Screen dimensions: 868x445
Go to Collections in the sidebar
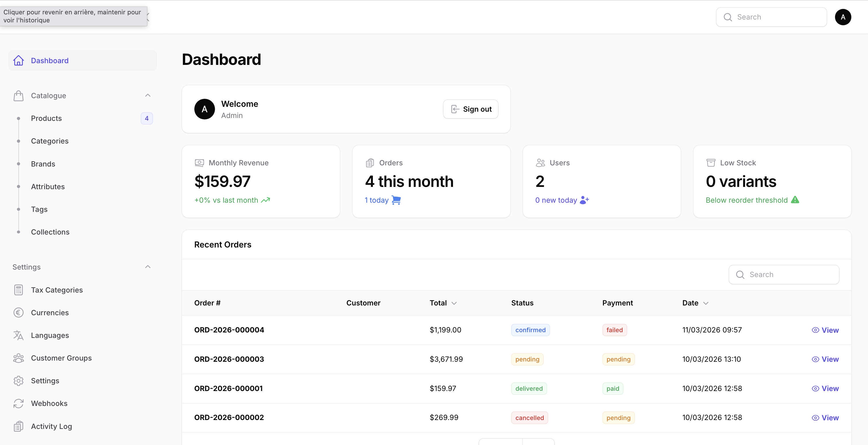click(x=50, y=232)
